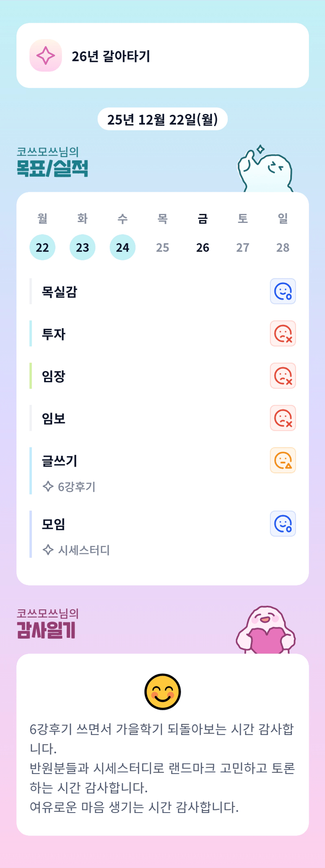
Task: Select Thursday the 25th in the week row
Action: click(x=163, y=247)
